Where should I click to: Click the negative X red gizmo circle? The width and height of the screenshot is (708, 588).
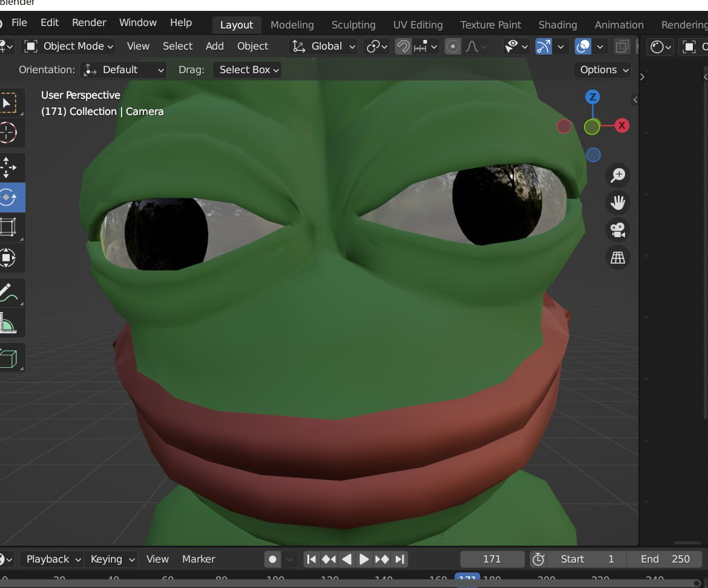(x=563, y=126)
